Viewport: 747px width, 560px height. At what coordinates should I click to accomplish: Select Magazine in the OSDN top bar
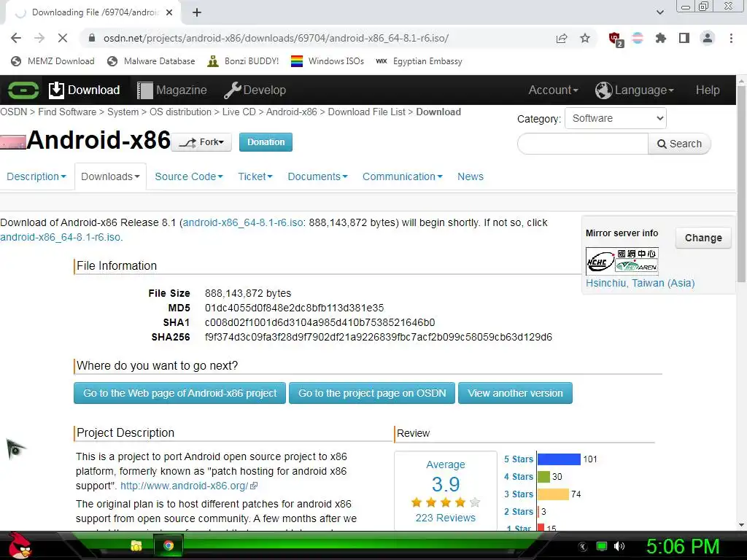172,90
